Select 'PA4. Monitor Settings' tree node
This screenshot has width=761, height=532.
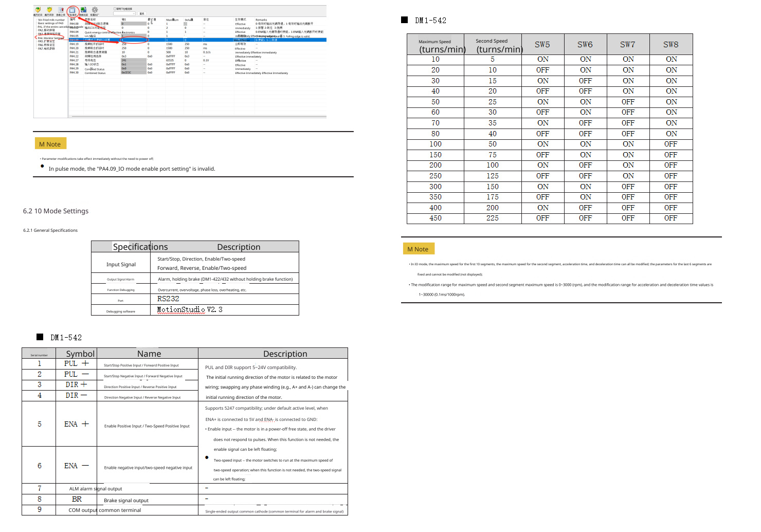pyautogui.click(x=51, y=38)
